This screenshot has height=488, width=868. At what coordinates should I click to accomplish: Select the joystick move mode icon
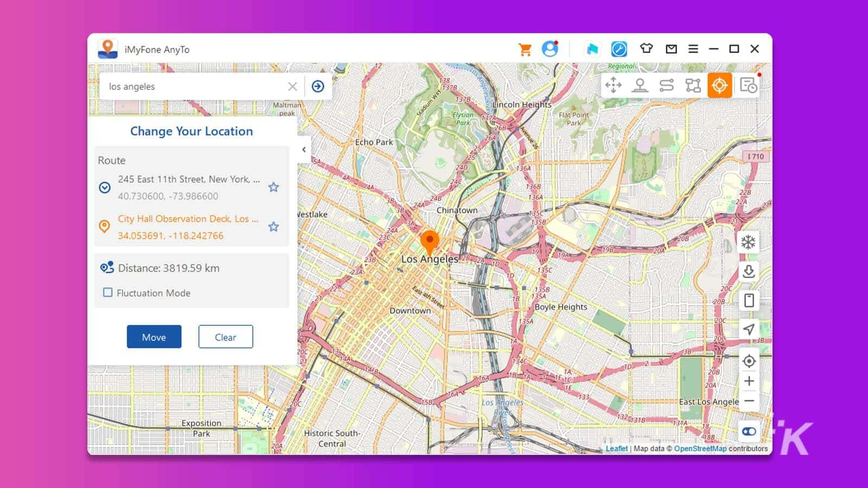[614, 85]
